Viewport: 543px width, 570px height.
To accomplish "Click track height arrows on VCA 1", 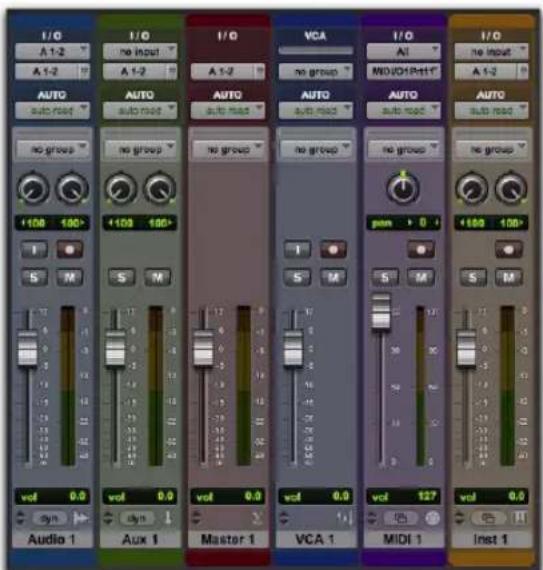I will pos(284,518).
